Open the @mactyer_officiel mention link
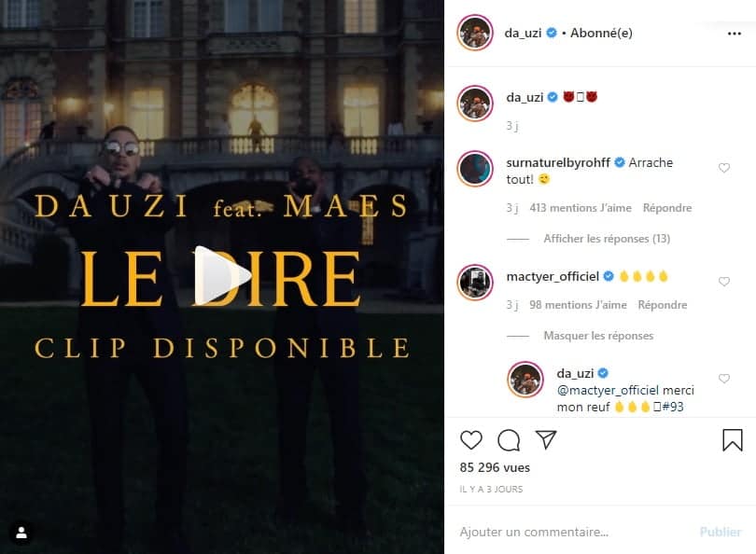This screenshot has height=554, width=756. coord(608,390)
